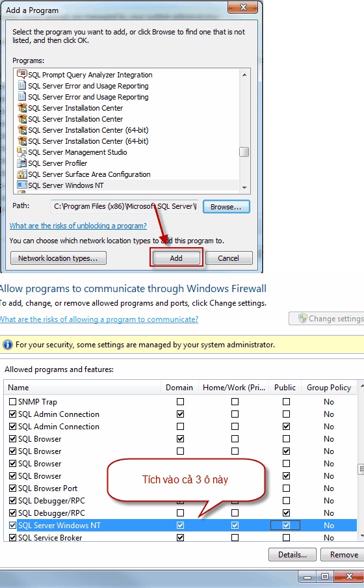Click the programs list scrollbar thumb
364x588 pixels.
[244, 152]
